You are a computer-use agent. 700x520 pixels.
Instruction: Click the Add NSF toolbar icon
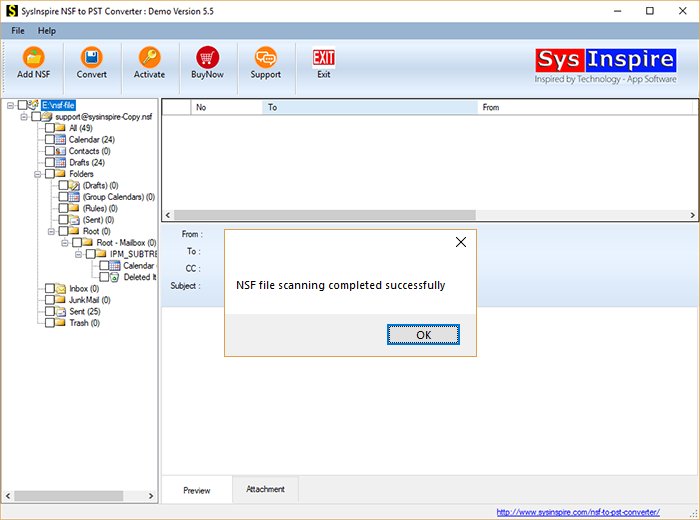[33, 57]
